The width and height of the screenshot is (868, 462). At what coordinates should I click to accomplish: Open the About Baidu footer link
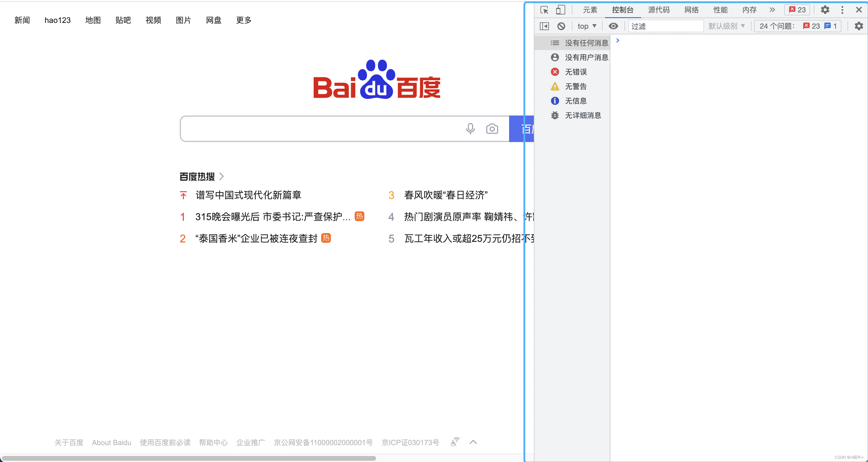(x=112, y=442)
